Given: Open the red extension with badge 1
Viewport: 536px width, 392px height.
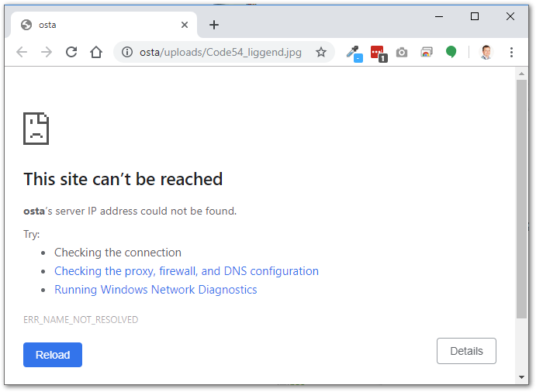Looking at the screenshot, I should pyautogui.click(x=378, y=53).
